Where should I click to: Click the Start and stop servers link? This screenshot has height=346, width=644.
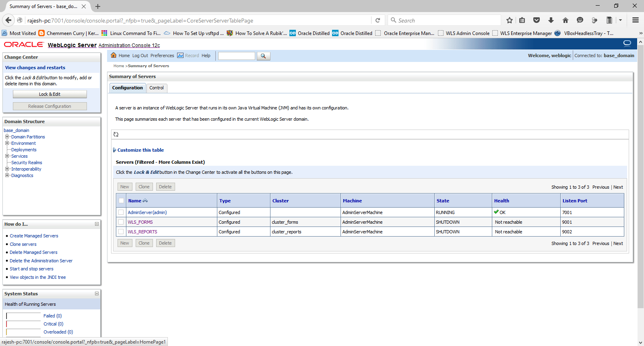[x=31, y=269]
